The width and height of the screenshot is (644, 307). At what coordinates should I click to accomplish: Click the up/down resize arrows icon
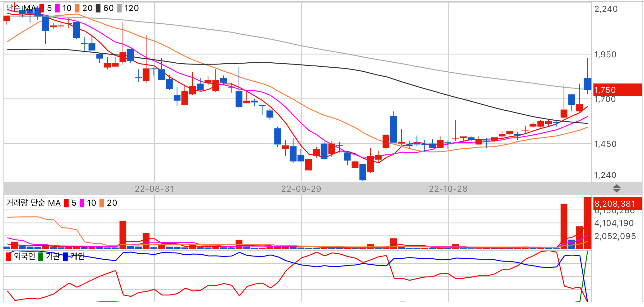pyautogui.click(x=617, y=188)
